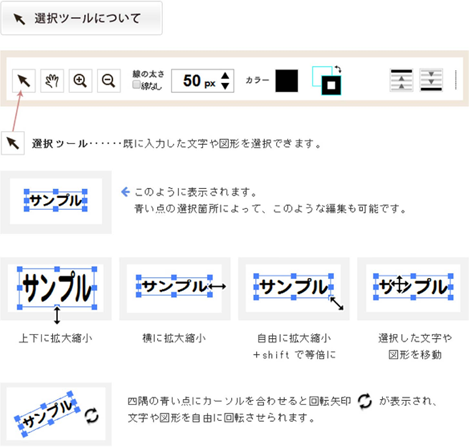Enable the 線なし no-line checkbox
Image resolution: width=469 pixels, height=447 pixels.
pyautogui.click(x=136, y=85)
